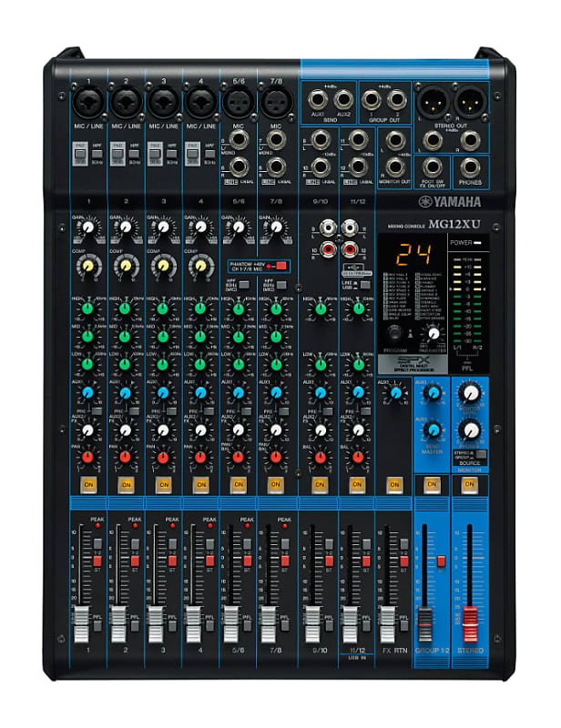Click the channel 2 GAIN knob

click(126, 227)
